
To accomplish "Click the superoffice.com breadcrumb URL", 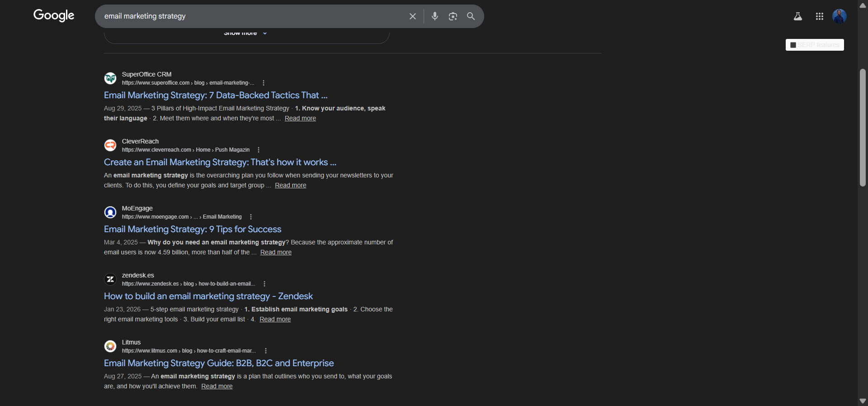I will [188, 83].
